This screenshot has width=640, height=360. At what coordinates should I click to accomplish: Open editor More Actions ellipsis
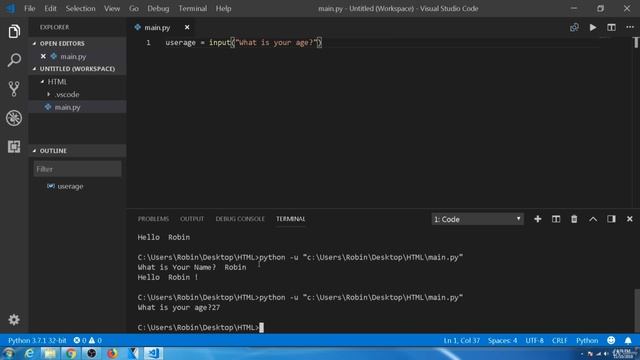(x=630, y=27)
